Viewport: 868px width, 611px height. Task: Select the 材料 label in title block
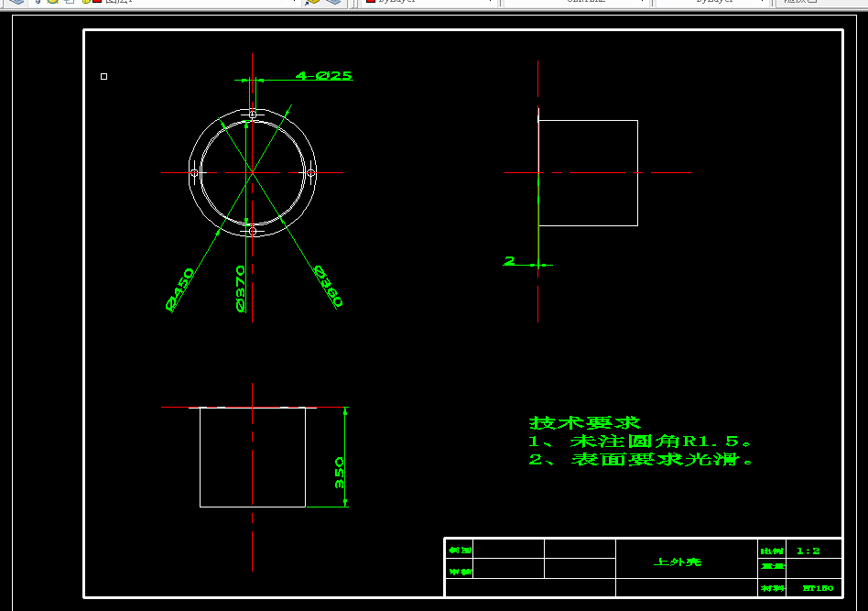point(773,588)
